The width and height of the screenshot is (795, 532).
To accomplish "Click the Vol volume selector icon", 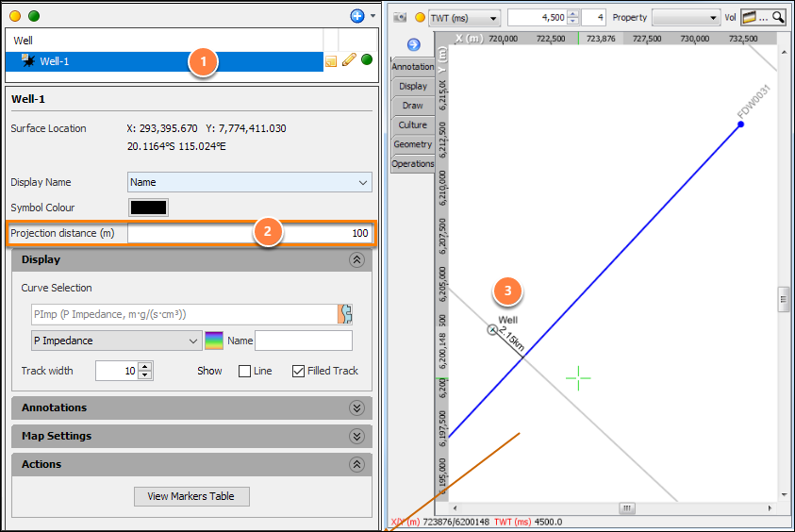I will [749, 18].
